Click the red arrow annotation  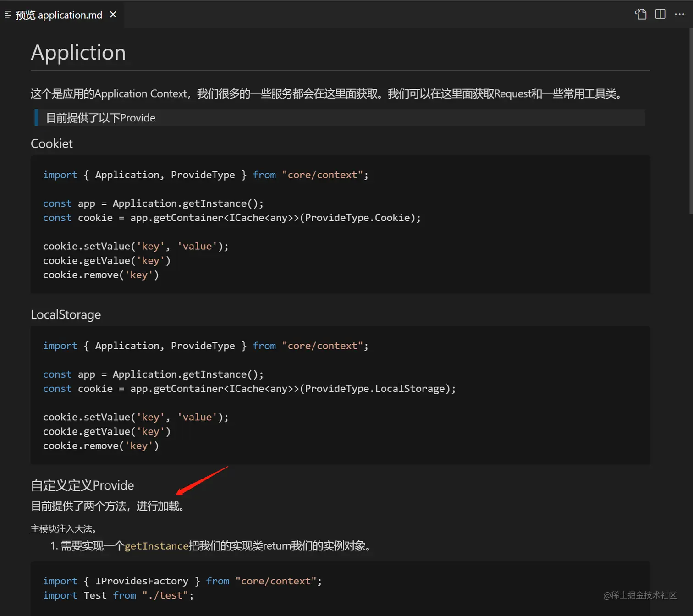click(202, 481)
